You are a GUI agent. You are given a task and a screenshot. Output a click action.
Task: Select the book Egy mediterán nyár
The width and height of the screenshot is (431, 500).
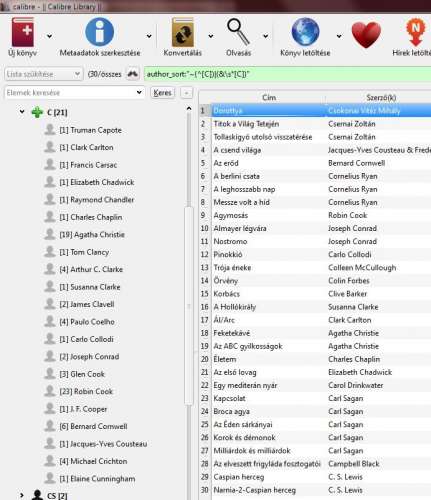(x=245, y=385)
